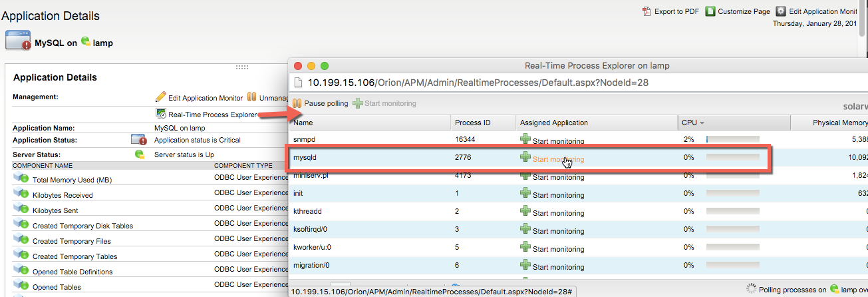Click the green plus in snmpd row

pos(525,139)
